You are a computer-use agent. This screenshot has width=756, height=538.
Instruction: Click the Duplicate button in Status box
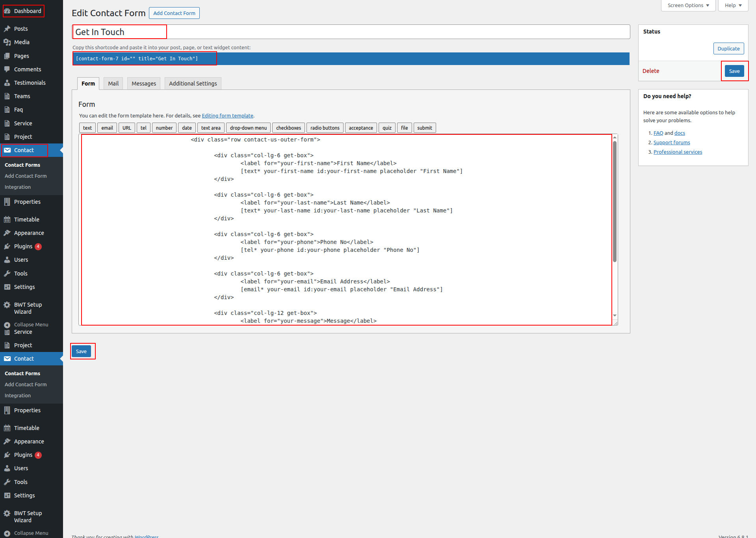click(x=728, y=48)
